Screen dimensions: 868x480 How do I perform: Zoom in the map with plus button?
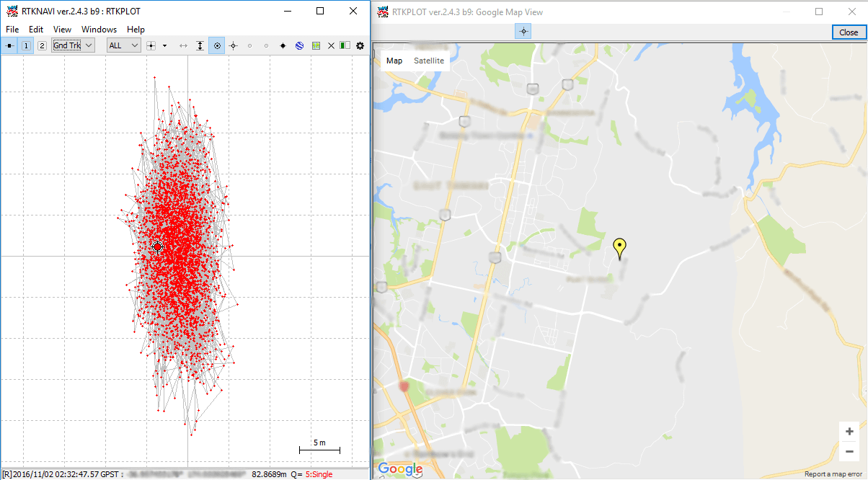point(850,432)
